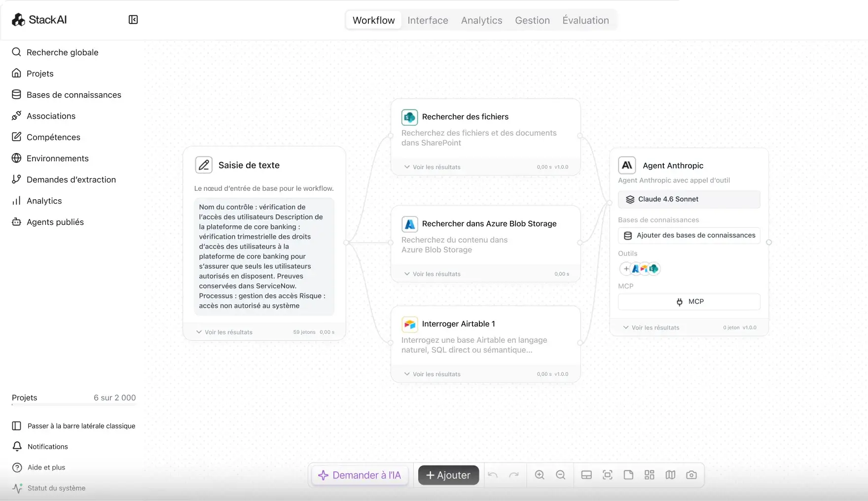Open the Analytics tab in top bar
This screenshot has width=868, height=501.
[x=481, y=20]
